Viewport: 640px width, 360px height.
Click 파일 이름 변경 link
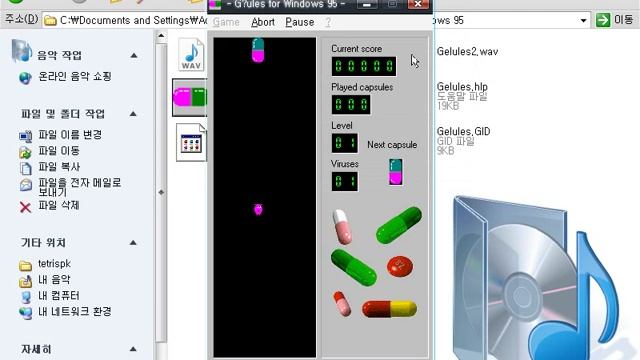[x=70, y=135]
